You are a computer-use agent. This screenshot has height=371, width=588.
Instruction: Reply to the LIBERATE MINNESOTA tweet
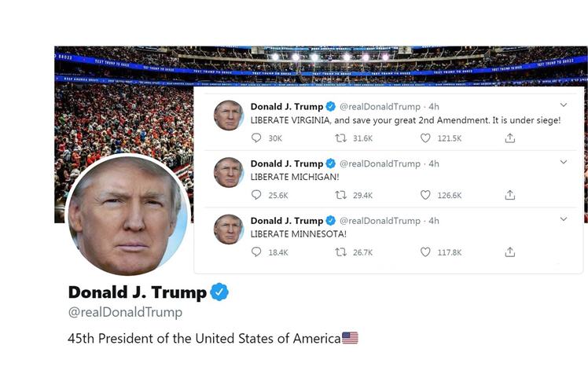coord(256,252)
